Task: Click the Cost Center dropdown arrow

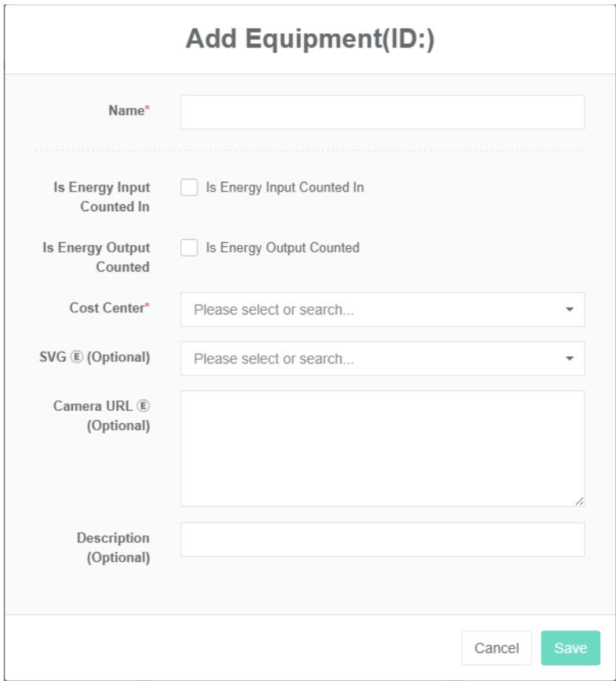Action: 569,310
